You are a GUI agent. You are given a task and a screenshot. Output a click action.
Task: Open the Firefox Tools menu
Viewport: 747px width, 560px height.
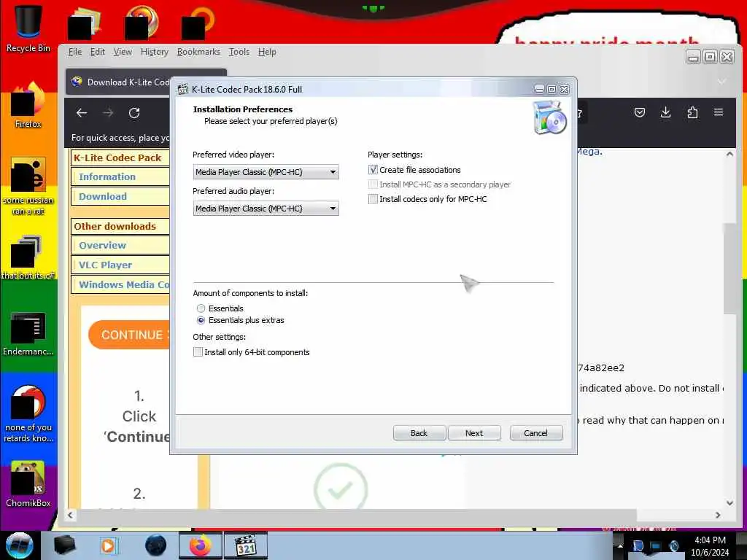(239, 52)
